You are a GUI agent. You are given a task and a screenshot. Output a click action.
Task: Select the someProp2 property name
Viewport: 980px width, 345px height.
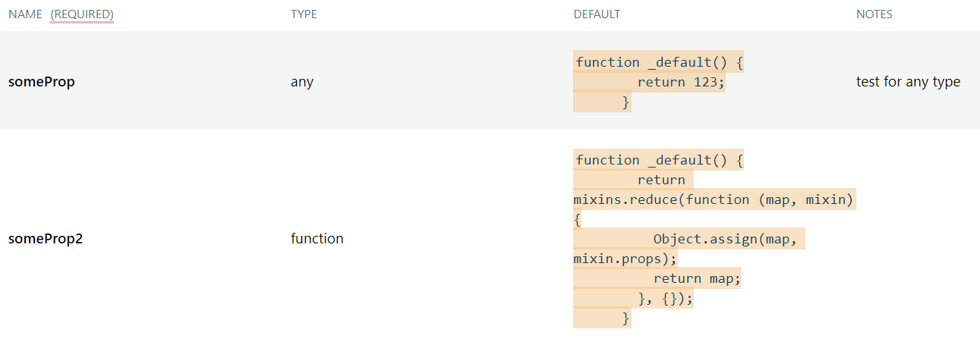coord(46,239)
